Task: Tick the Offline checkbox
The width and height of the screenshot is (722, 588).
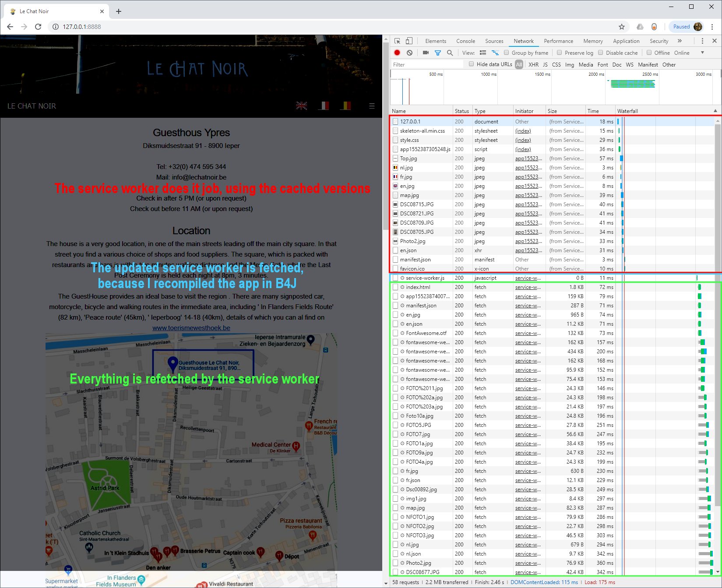Action: click(649, 53)
